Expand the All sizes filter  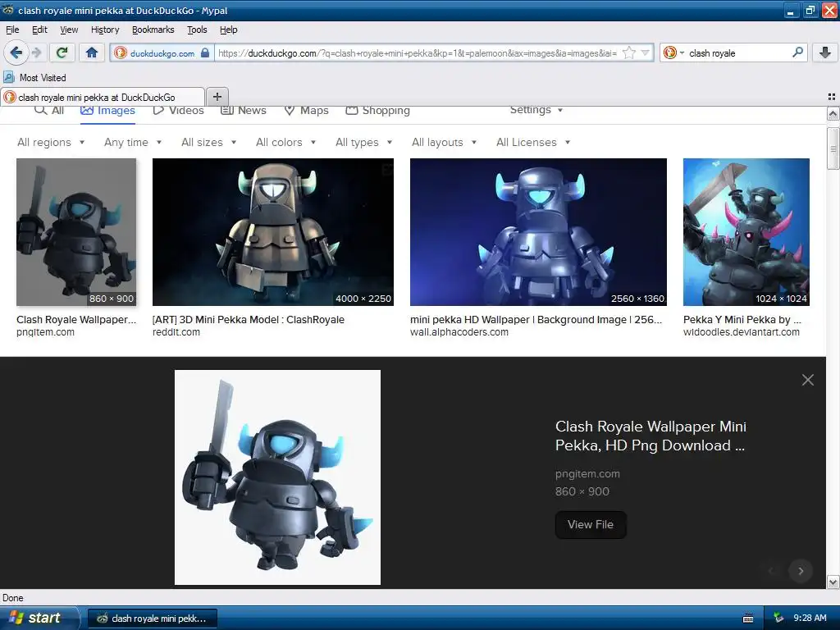coord(209,142)
